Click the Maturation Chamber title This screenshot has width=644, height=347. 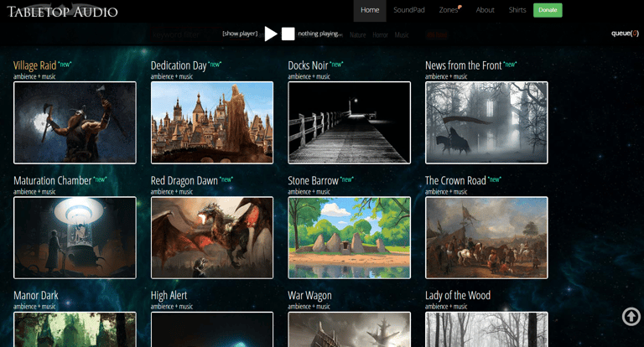53,181
